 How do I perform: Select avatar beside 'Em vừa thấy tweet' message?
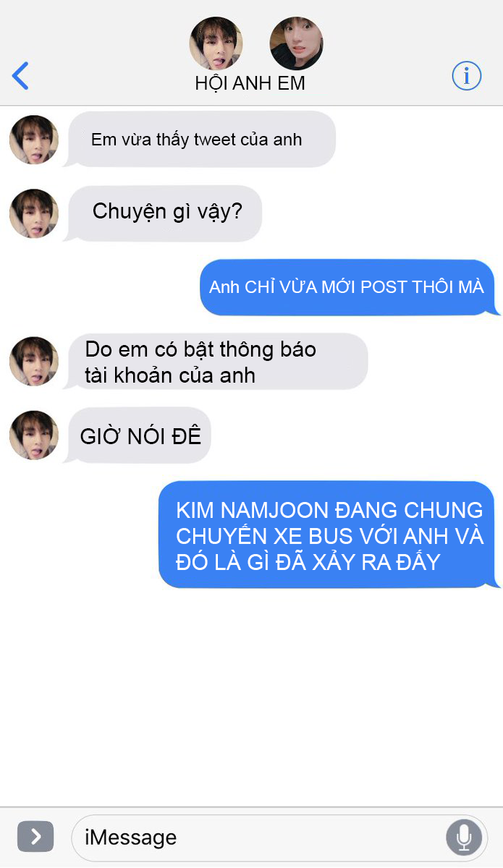34,140
